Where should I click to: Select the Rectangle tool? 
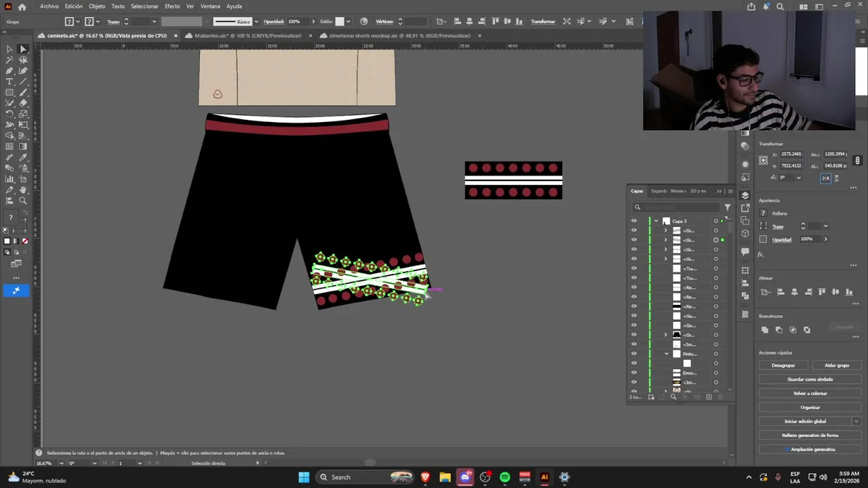point(9,92)
